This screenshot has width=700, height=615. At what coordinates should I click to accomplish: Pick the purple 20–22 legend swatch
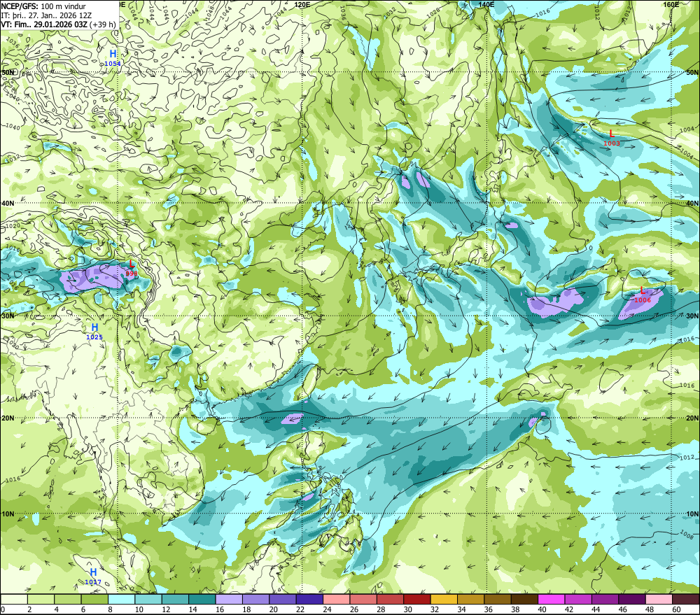283,599
